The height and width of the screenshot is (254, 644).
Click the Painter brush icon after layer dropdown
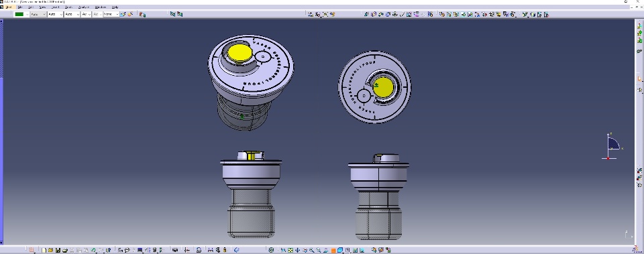[x=123, y=14]
